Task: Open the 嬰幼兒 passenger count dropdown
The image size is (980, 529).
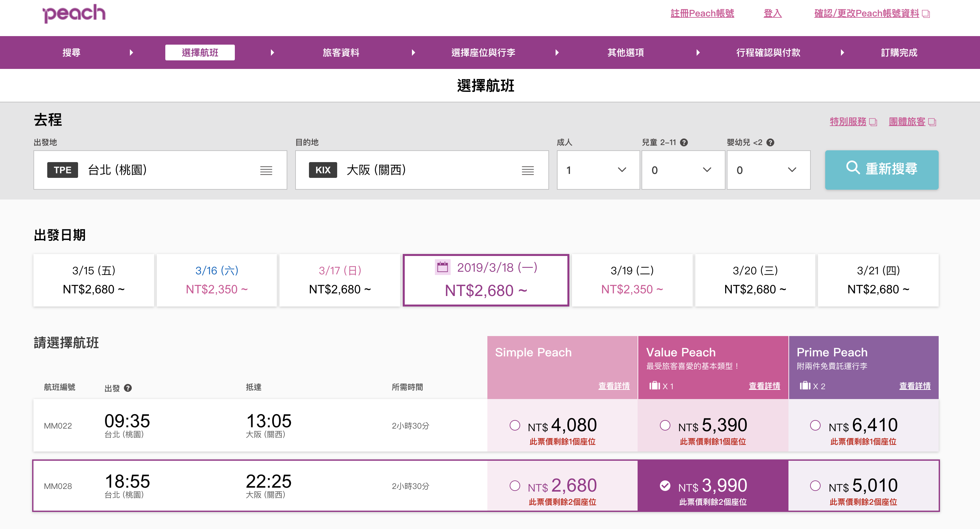Action: 768,170
